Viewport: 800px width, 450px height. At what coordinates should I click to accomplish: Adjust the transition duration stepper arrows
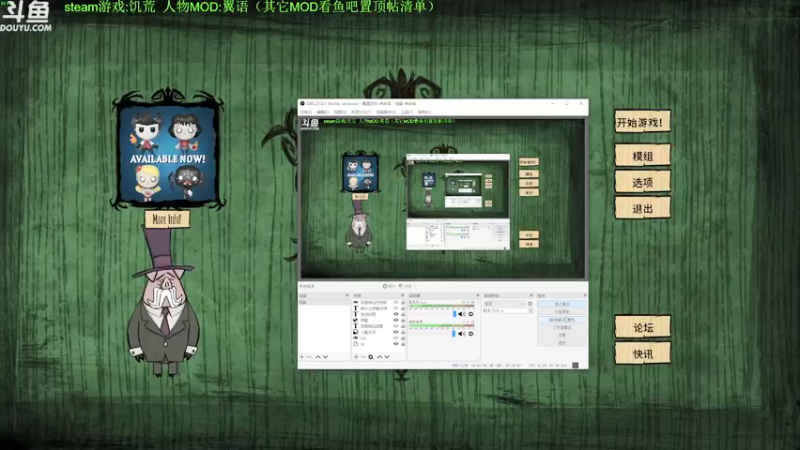[x=531, y=310]
